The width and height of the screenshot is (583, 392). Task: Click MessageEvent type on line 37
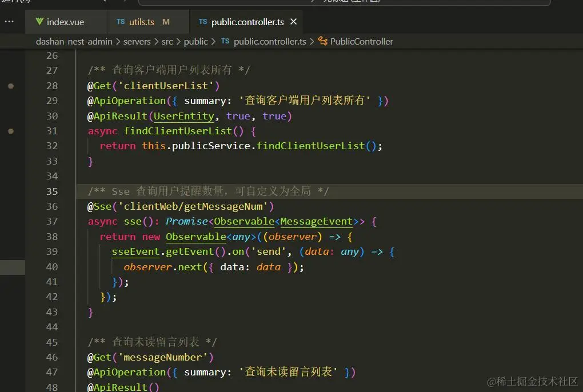pos(316,222)
